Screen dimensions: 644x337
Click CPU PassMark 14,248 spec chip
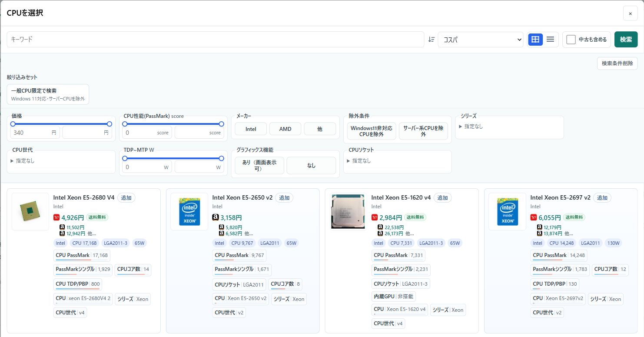[559, 255]
